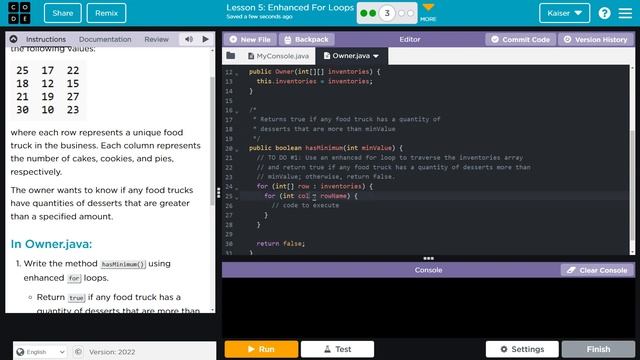Screen dimensions: 640x360
Task: Click the vertical panel divider handle
Action: pos(219,192)
